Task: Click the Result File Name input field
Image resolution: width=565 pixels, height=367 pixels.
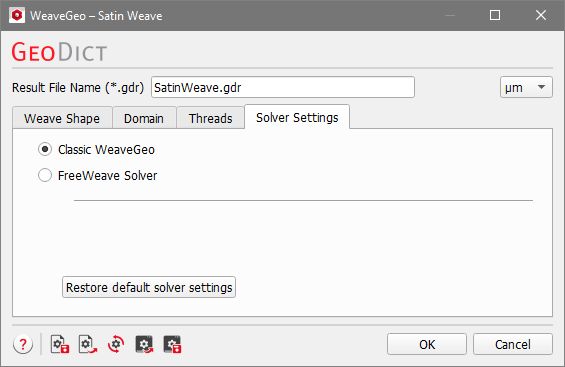Action: [x=283, y=87]
